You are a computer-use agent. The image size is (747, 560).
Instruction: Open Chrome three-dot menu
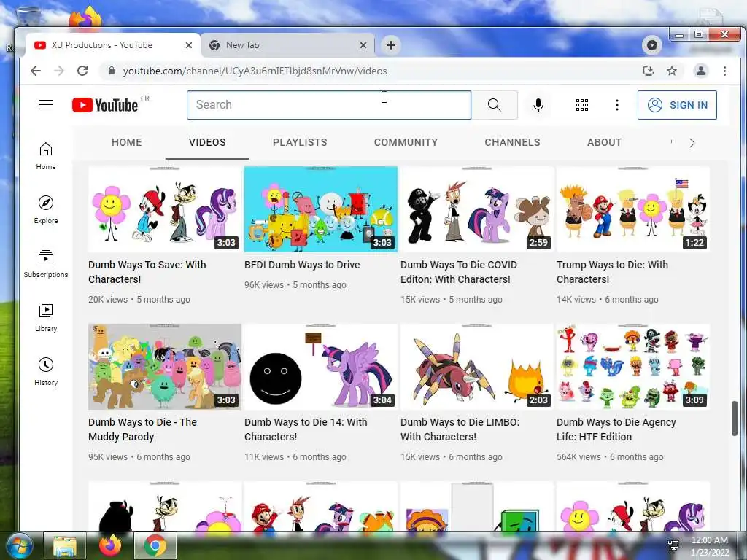click(724, 71)
